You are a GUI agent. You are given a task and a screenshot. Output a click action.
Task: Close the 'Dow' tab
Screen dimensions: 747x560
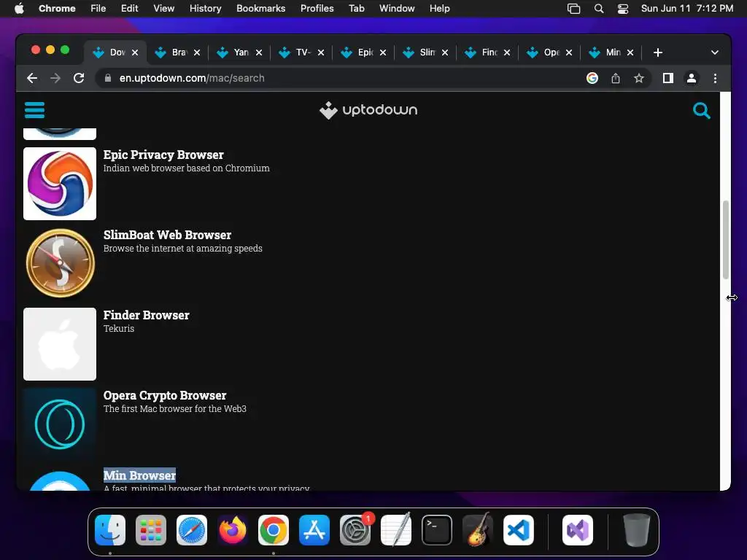point(135,52)
